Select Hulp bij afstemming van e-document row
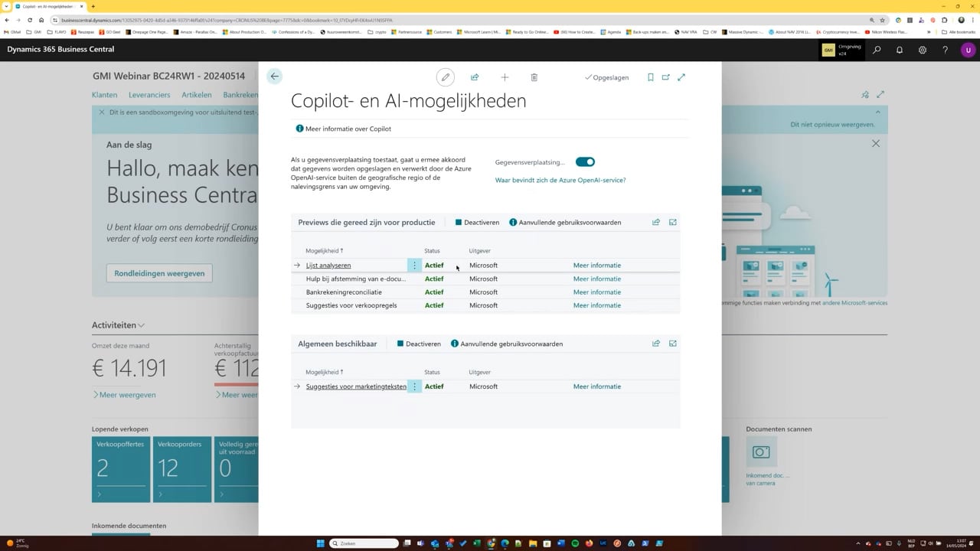This screenshot has height=551, width=980. click(485, 279)
